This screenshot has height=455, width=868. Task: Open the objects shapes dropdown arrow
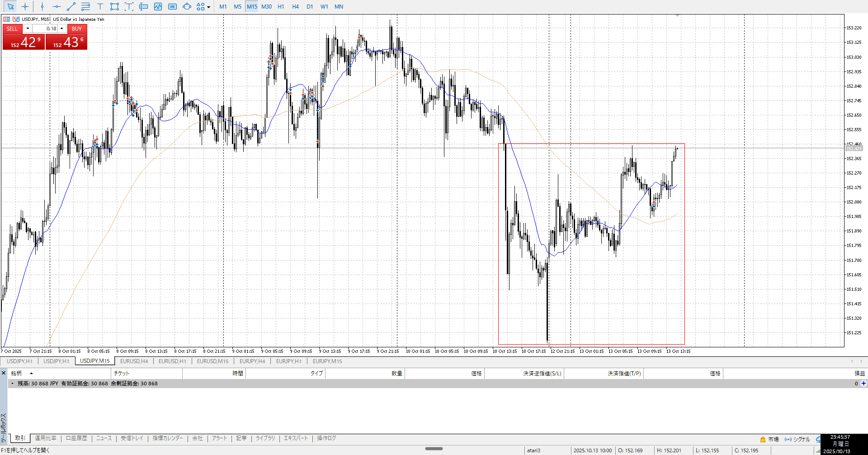[208, 7]
